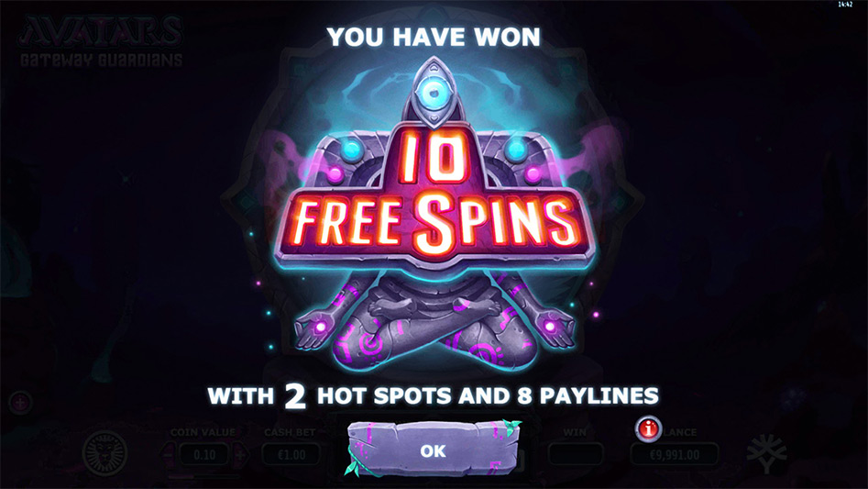The height and width of the screenshot is (489, 868).
Task: Open the red info icon
Action: [x=648, y=428]
